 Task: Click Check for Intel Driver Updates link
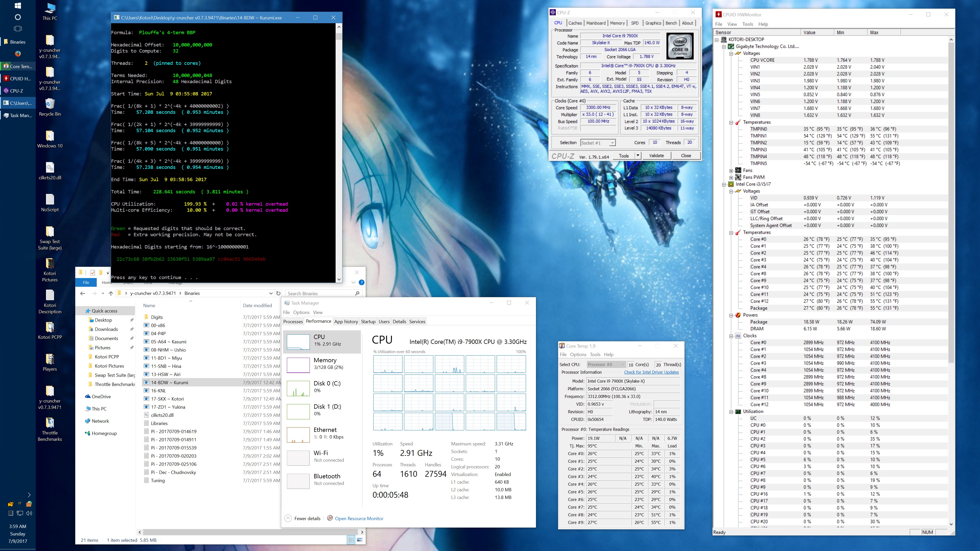pos(651,372)
